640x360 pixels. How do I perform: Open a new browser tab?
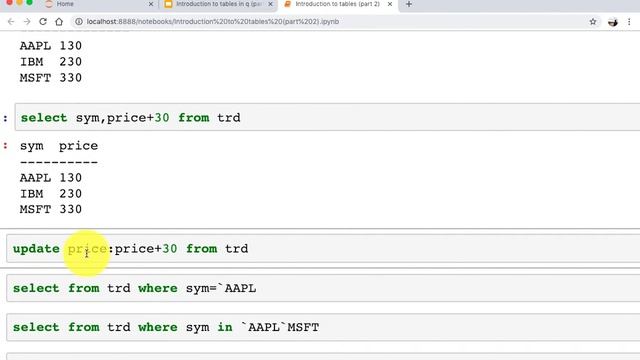(x=409, y=4)
